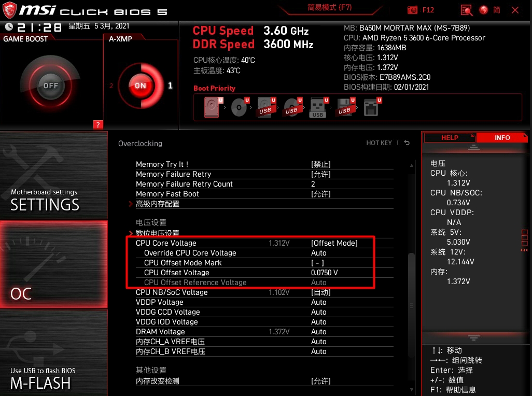This screenshot has height=396, width=532.
Task: Open the OC overclocking section
Action: point(54,265)
